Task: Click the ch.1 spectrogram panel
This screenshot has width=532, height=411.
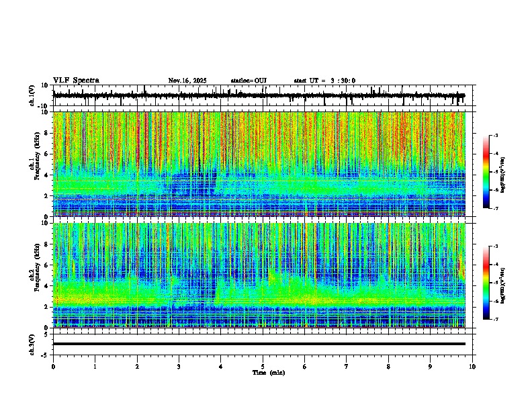Action: point(259,164)
